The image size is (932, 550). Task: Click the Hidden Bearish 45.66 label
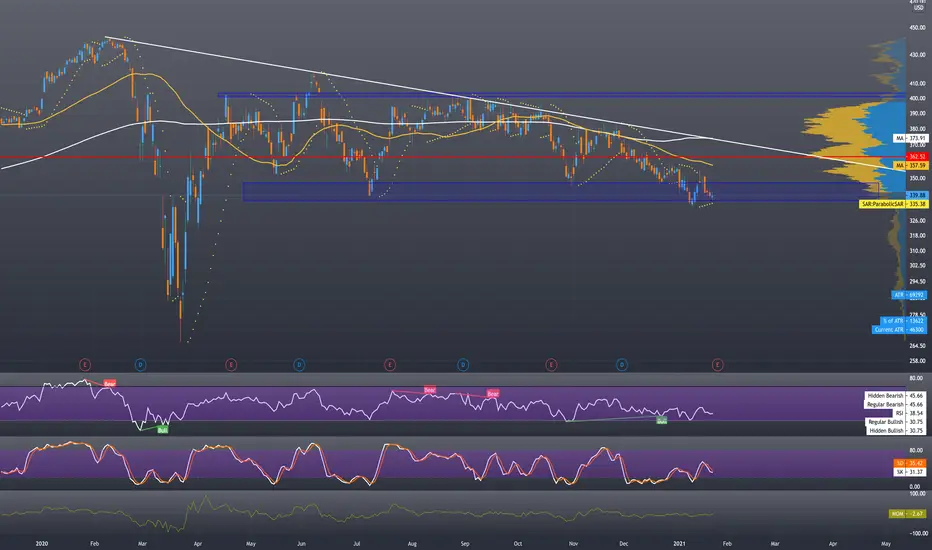(896, 395)
